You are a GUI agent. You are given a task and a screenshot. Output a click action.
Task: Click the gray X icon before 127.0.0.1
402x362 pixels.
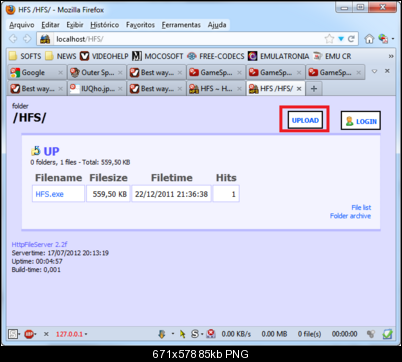click(46, 334)
